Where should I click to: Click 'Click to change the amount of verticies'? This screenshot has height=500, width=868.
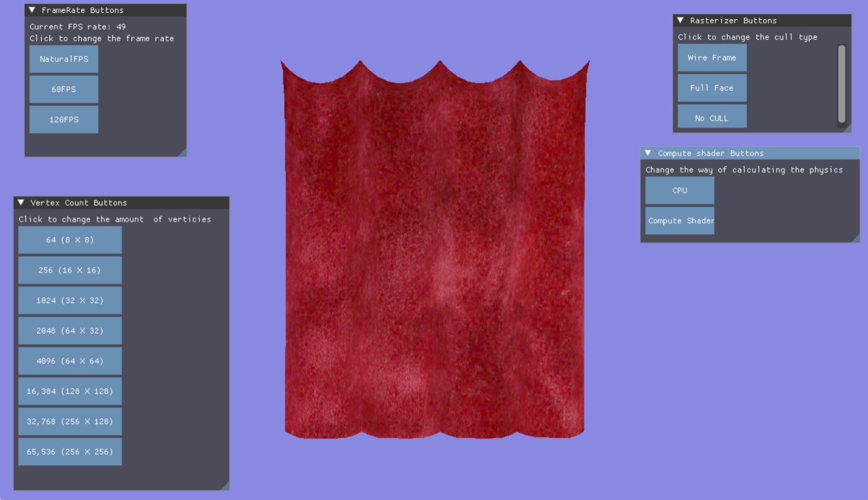115,219
